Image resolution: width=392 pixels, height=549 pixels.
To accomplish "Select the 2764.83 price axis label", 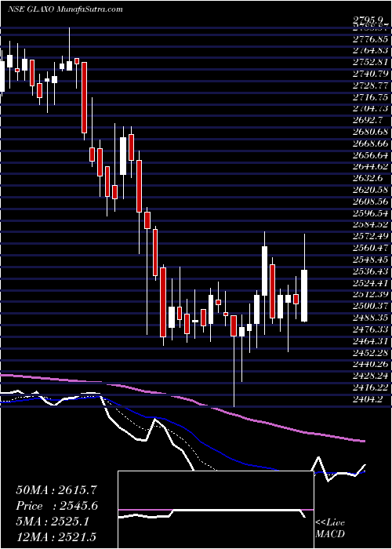I will coord(371,50).
